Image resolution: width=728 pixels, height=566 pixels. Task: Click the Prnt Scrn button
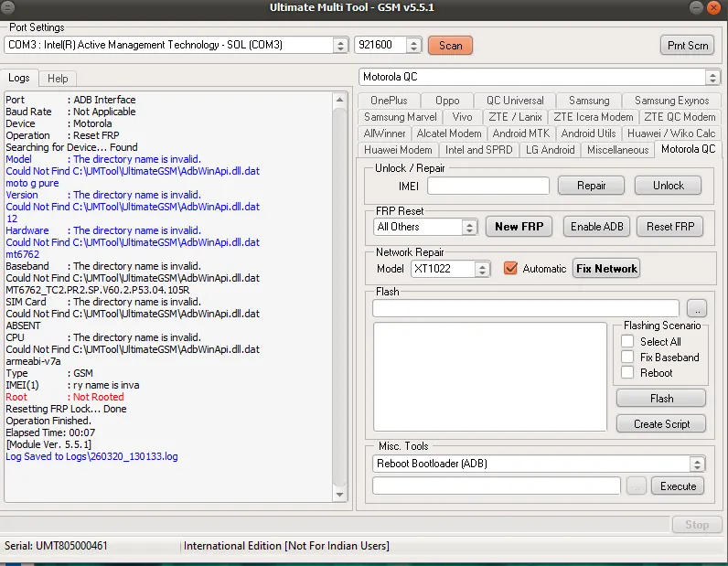pyautogui.click(x=686, y=45)
